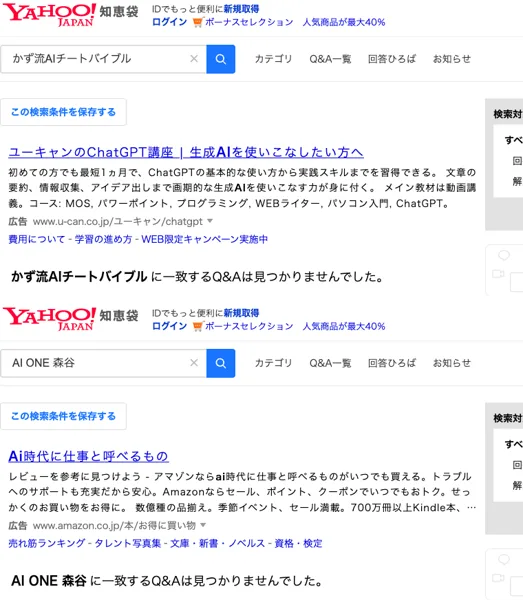Image resolution: width=523 pixels, height=600 pixels.
Task: Click magnifier search button beside かず流AIチートバイブル
Action: click(x=221, y=59)
